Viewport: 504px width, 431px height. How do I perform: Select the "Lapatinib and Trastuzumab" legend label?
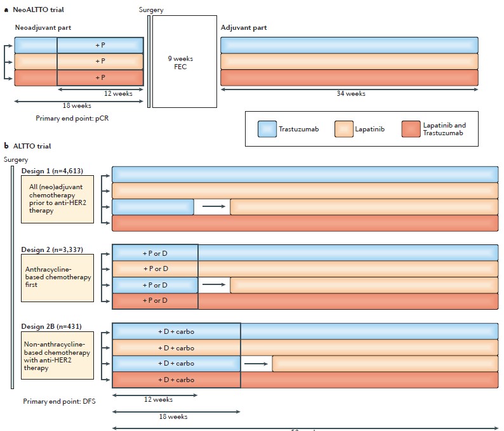click(x=444, y=129)
